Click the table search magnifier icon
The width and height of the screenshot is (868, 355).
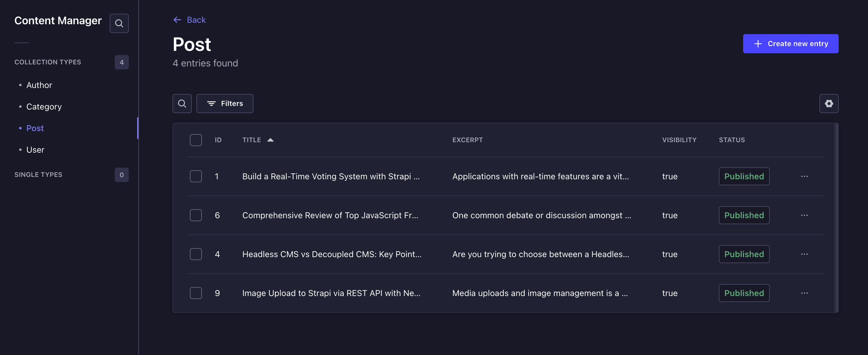(182, 103)
